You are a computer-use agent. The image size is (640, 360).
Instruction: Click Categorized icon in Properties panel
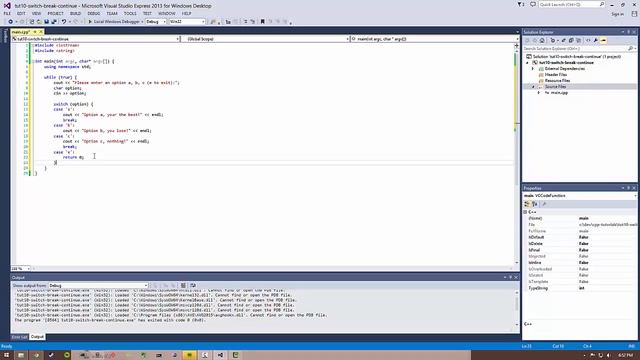click(x=527, y=204)
